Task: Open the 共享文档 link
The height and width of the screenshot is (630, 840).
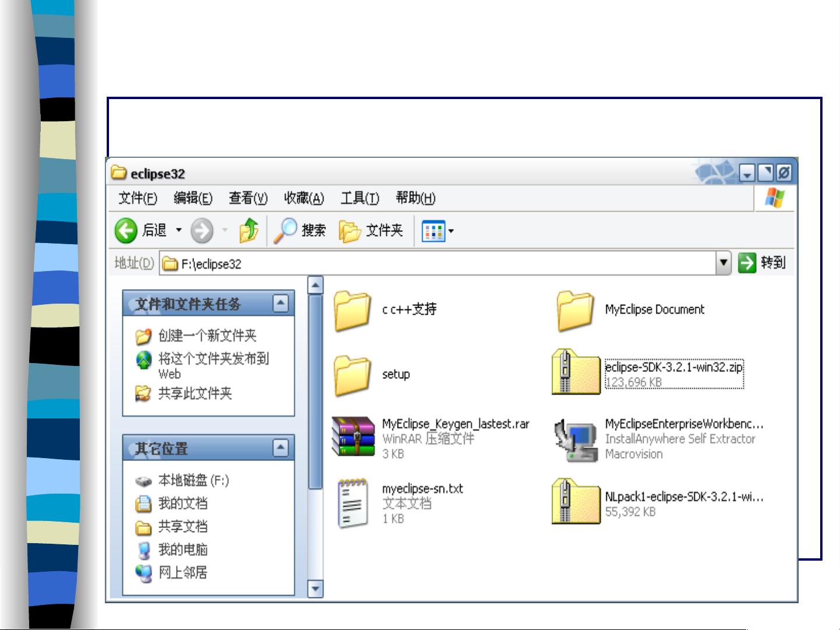Action: (183, 527)
